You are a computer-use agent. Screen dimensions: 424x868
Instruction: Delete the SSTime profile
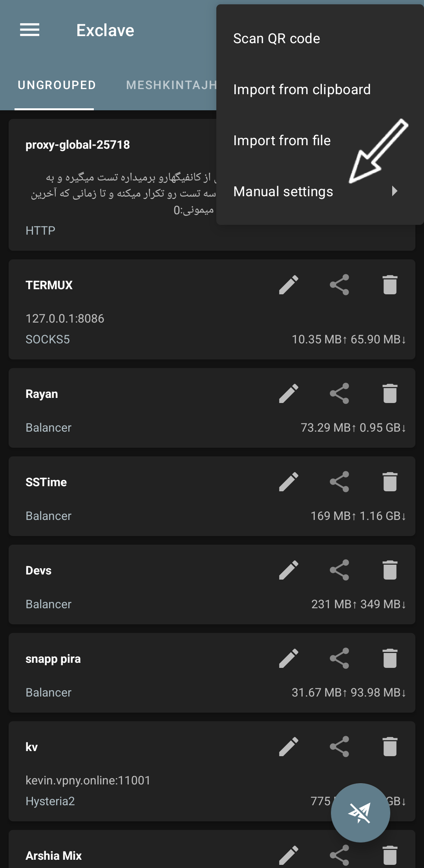(x=390, y=481)
